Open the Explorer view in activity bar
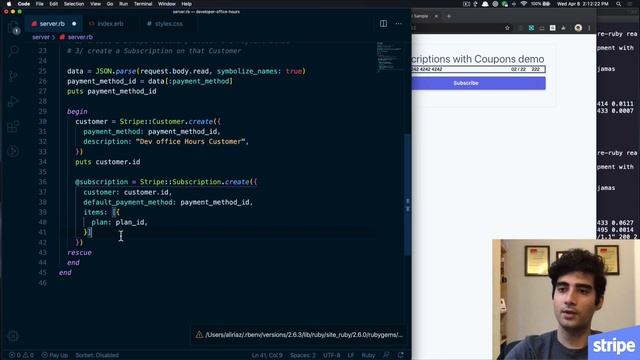The image size is (640, 360). click(x=13, y=28)
